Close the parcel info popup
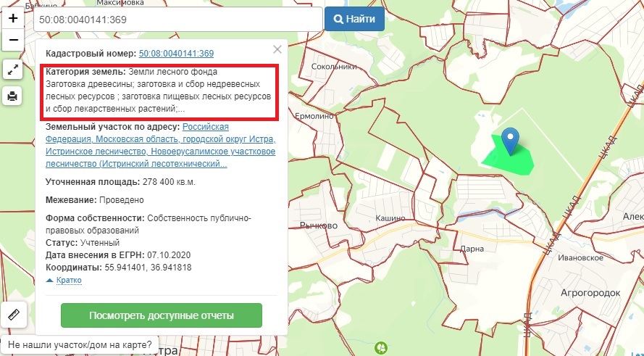 tap(277, 50)
